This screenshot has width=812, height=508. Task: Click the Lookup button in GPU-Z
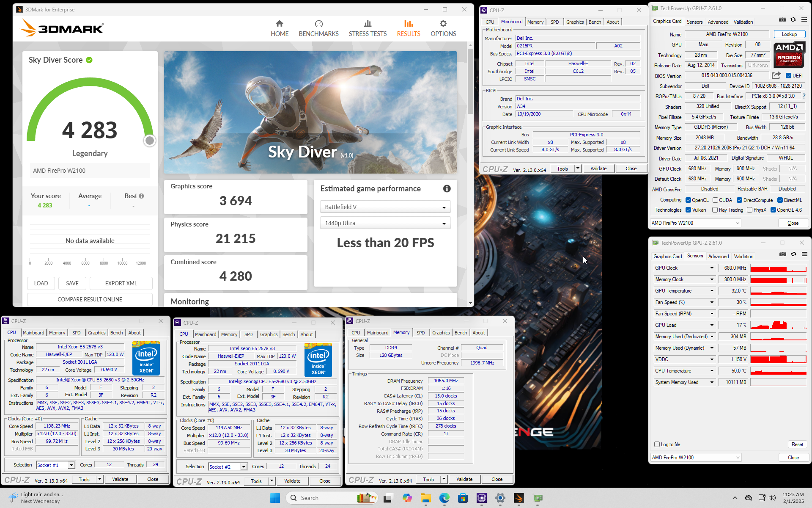pos(789,34)
